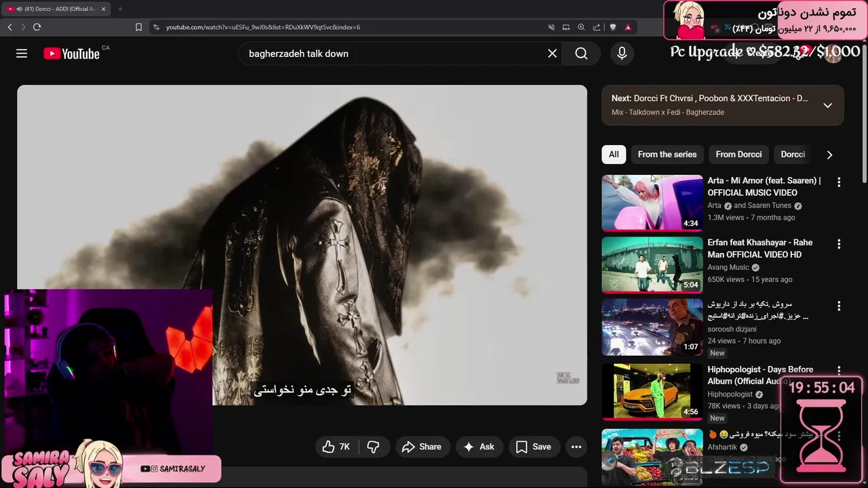Open the Ask AI button
868x488 pixels.
(479, 447)
